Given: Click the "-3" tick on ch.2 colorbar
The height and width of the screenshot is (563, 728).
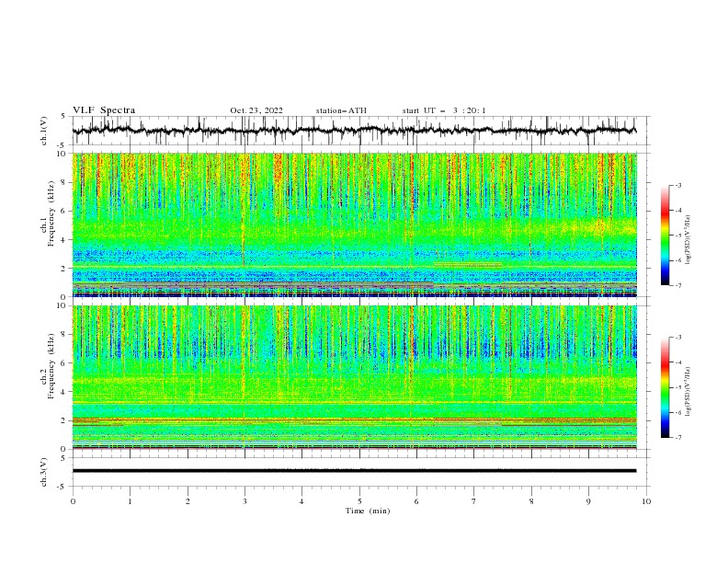Looking at the screenshot, I should coord(677,338).
